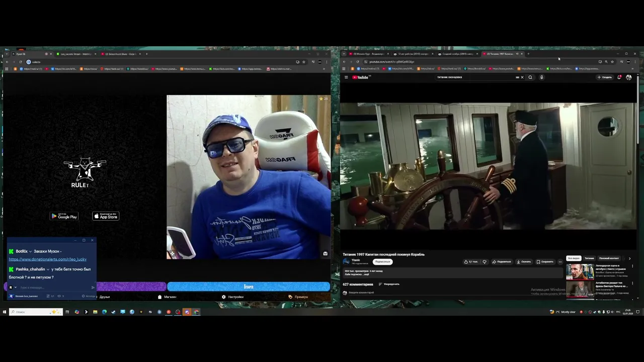Open 'Легендарная сцена в автобусе' video thumbnail
This screenshot has height=362, width=644.
[x=580, y=271]
